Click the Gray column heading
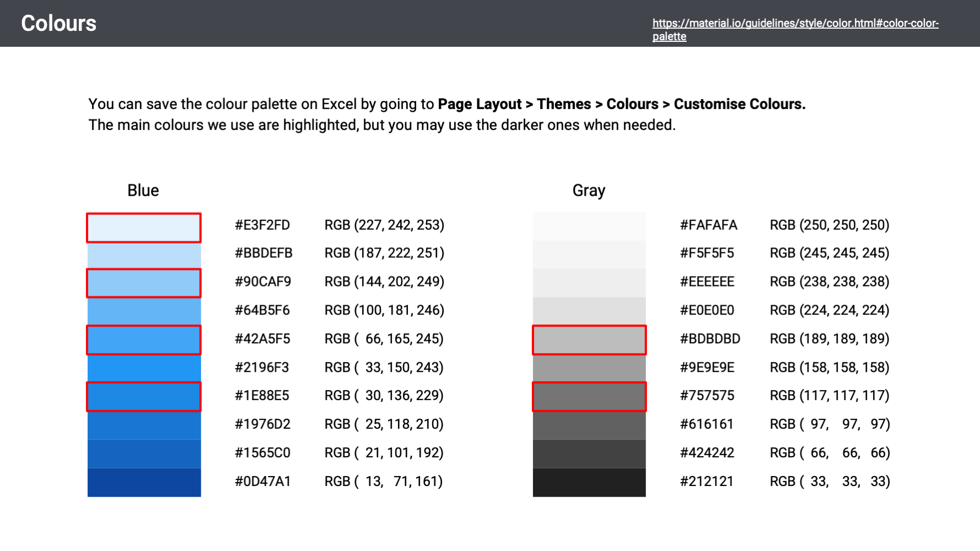 (x=589, y=191)
